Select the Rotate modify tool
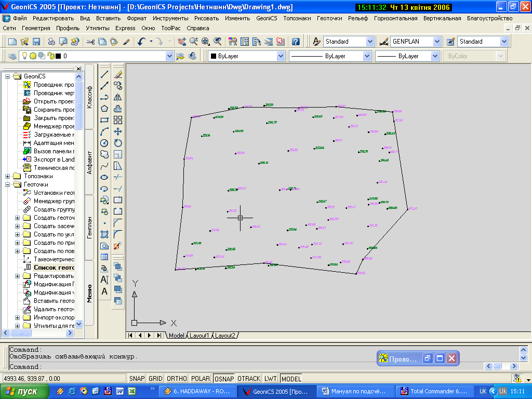Screen dimensions: 532x399 click(x=118, y=143)
